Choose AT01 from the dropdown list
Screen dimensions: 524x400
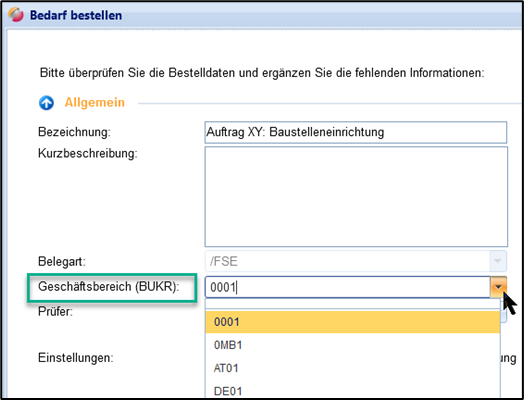coord(353,368)
